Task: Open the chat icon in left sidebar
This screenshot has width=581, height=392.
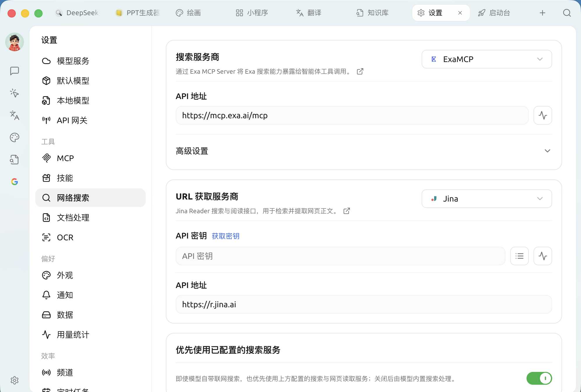Action: click(x=15, y=71)
